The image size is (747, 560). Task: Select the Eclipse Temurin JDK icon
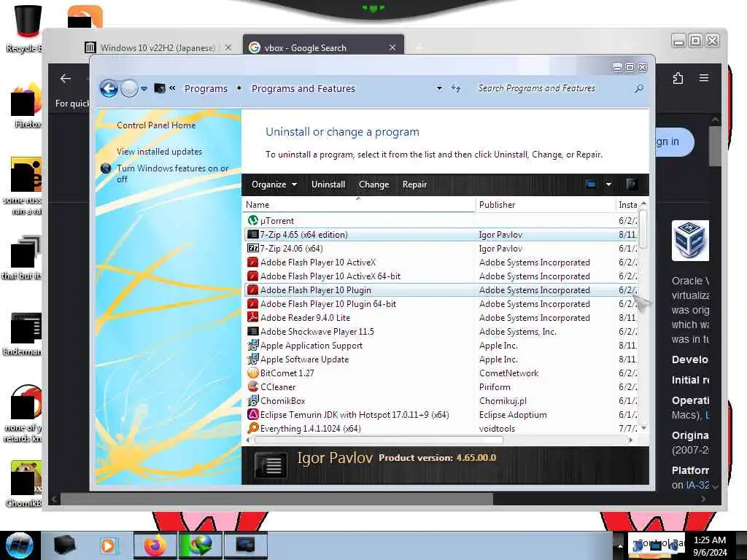pos(252,414)
